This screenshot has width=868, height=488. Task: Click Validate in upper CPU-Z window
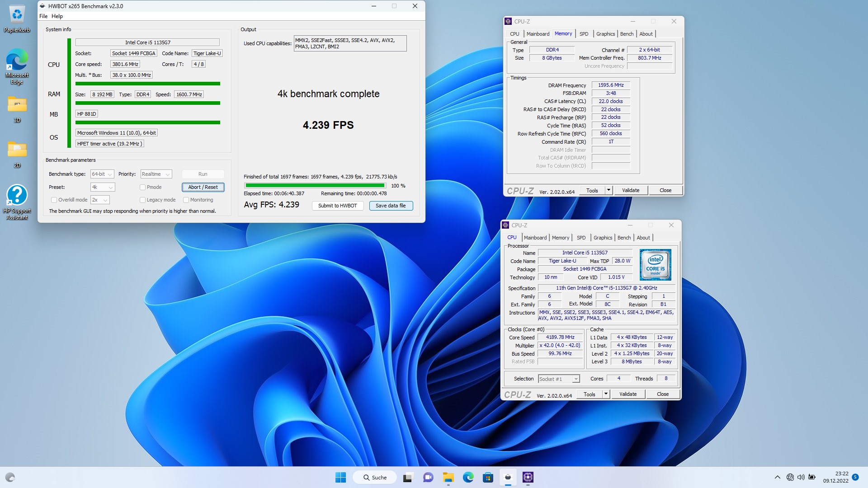coord(631,190)
